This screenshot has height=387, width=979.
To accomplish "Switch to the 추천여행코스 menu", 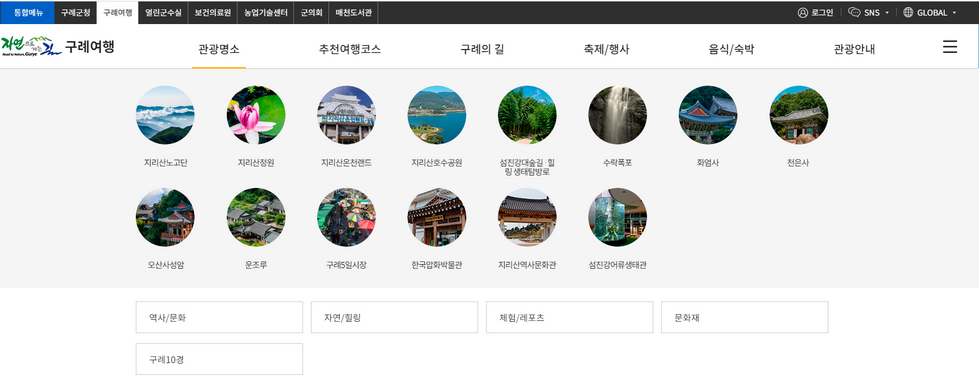I will coord(350,49).
